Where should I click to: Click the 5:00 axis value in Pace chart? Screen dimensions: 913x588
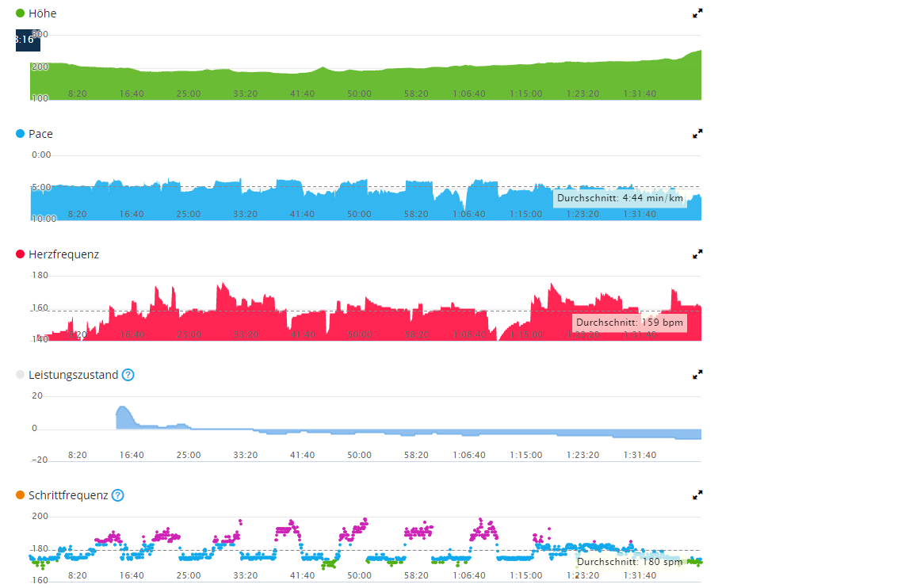click(41, 188)
